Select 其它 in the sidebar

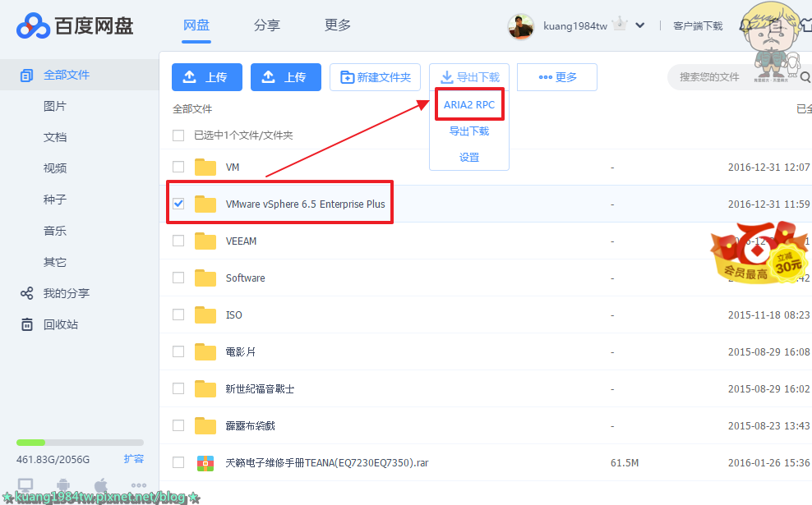point(55,262)
